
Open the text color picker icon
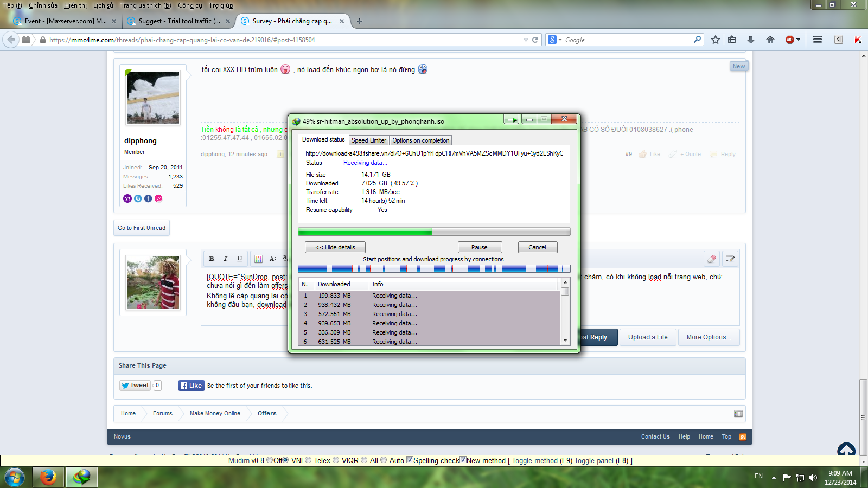258,259
